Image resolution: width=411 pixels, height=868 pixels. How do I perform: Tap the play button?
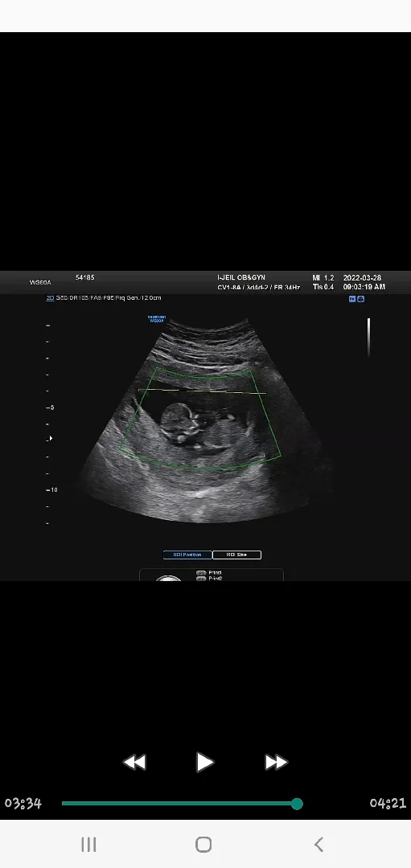pyautogui.click(x=204, y=762)
